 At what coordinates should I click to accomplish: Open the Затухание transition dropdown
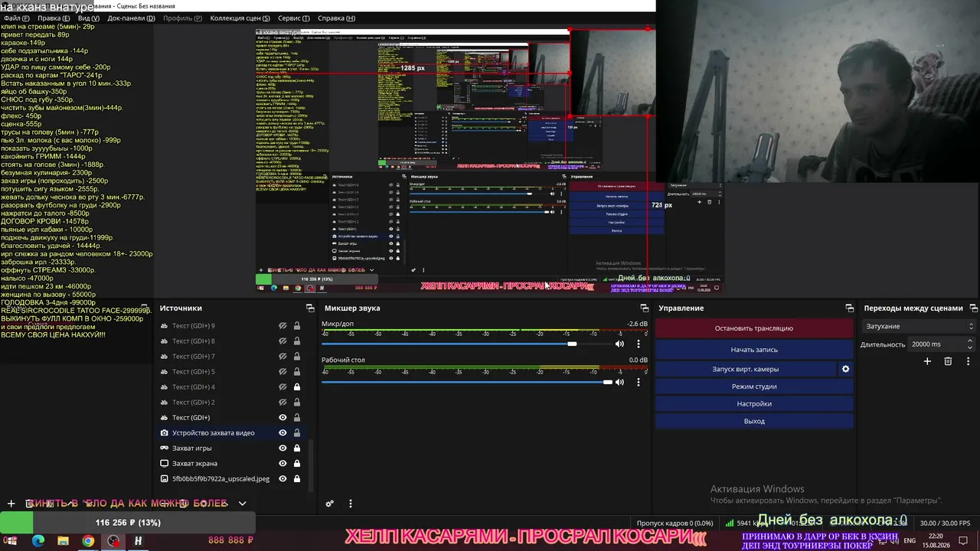917,327
